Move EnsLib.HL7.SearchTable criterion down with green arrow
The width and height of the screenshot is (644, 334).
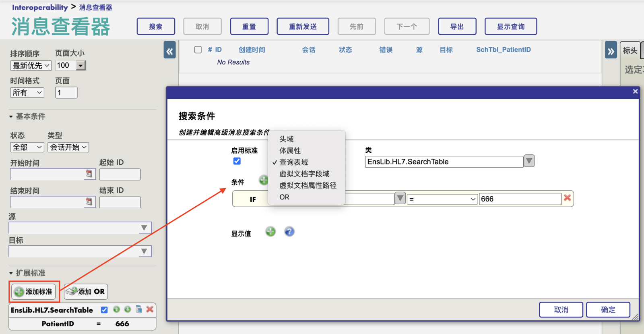(x=128, y=309)
